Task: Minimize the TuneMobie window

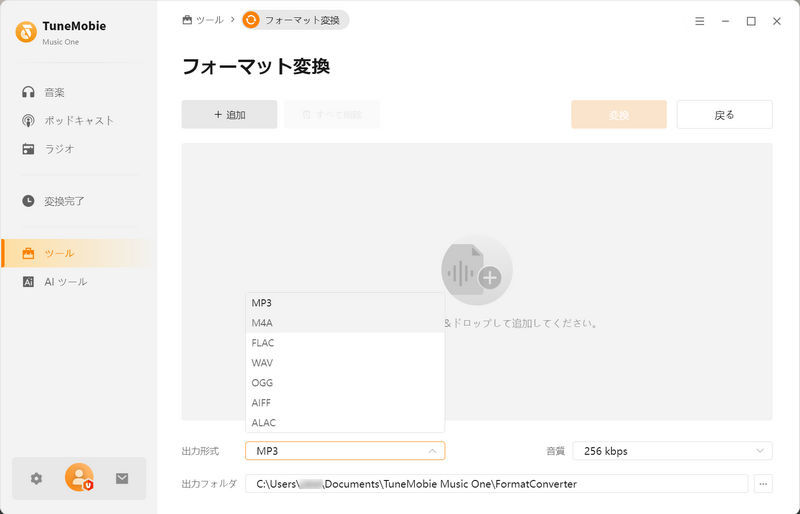Action: (725, 21)
